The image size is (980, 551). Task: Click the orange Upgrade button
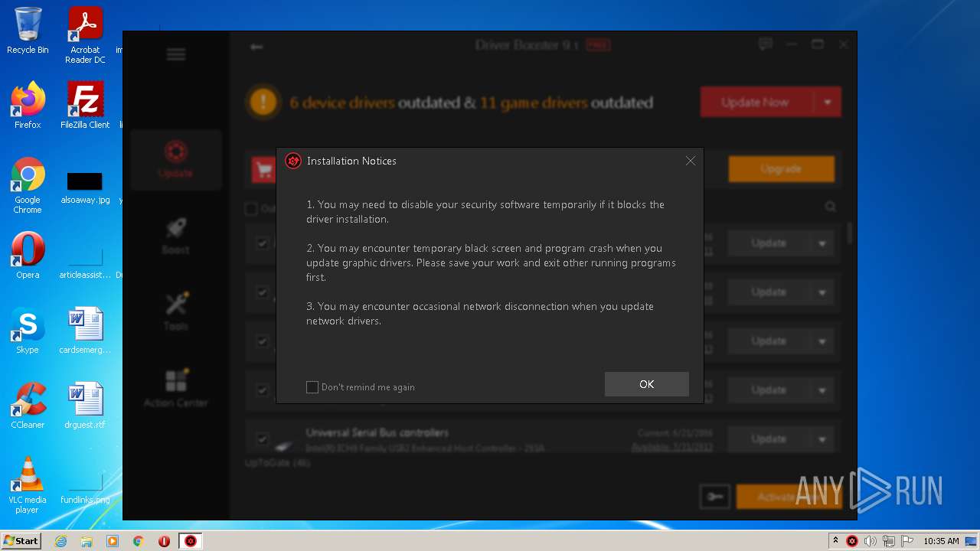[x=781, y=169]
